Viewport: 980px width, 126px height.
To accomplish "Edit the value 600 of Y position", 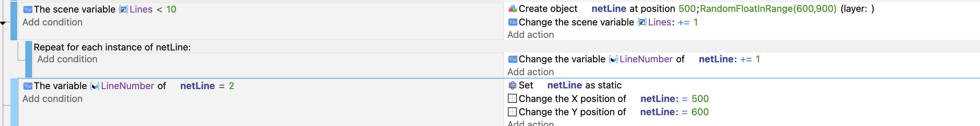I will (x=700, y=112).
